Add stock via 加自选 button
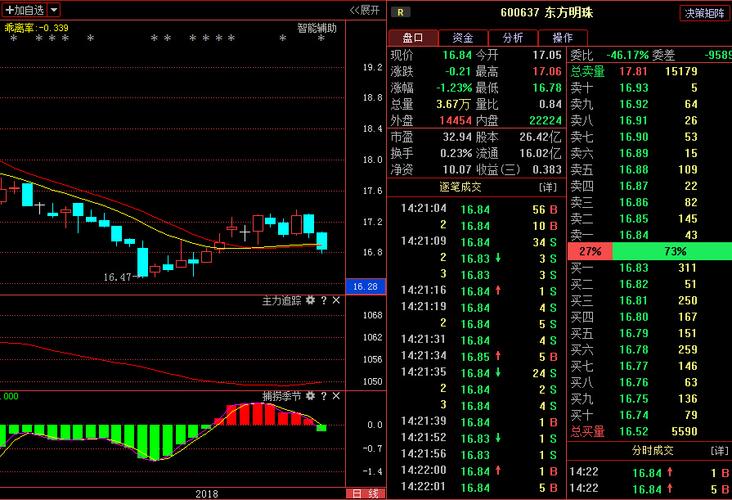This screenshot has height=500, width=732. 24,10
